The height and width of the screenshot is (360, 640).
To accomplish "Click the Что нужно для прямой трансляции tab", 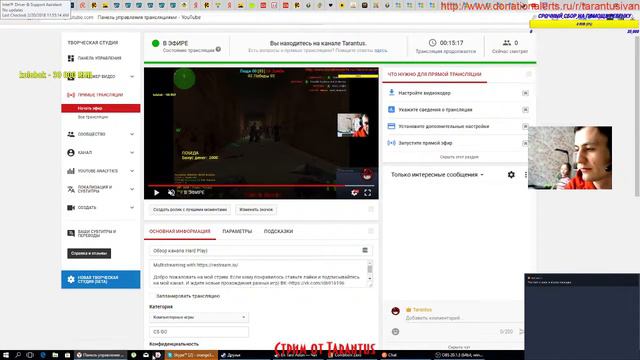I will click(434, 74).
